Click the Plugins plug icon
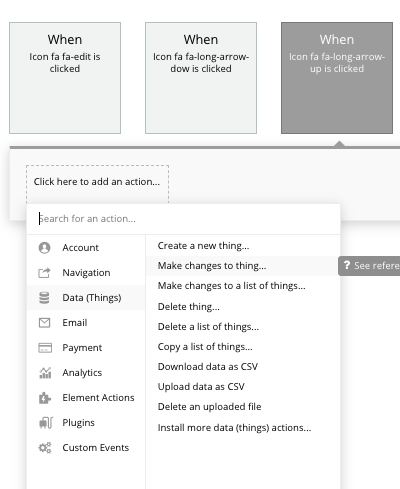This screenshot has width=400, height=489. (x=46, y=423)
